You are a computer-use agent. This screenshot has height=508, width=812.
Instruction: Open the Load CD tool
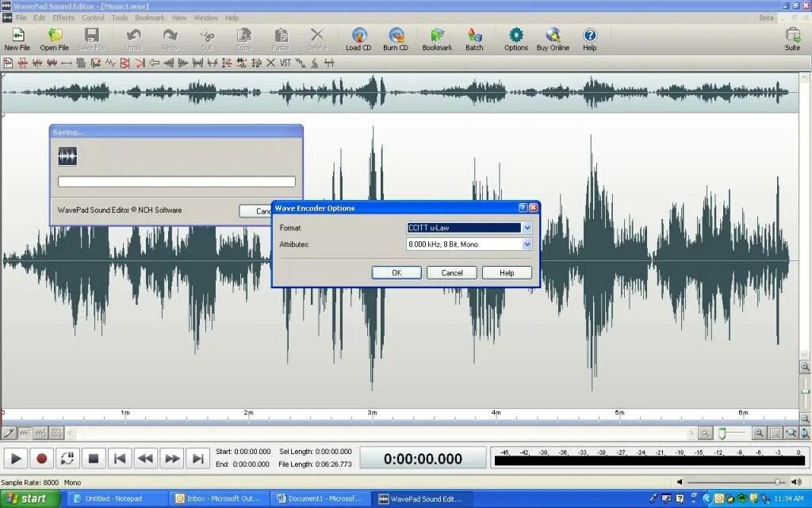(x=358, y=40)
